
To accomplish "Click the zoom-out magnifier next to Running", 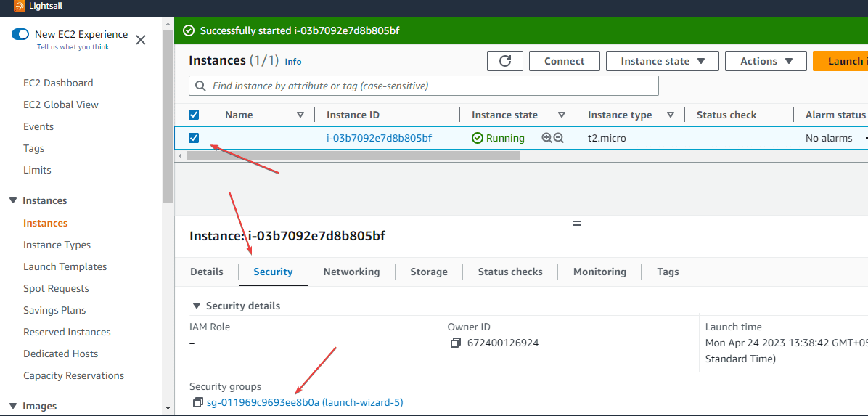I will tap(559, 139).
